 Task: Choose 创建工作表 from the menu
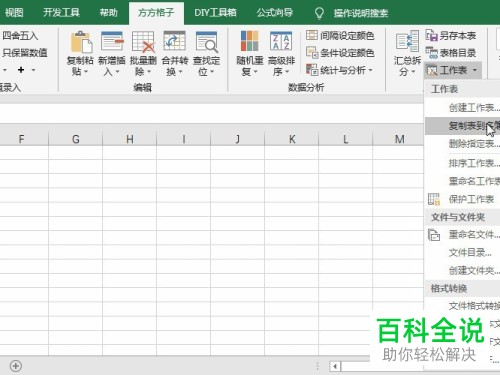point(463,108)
